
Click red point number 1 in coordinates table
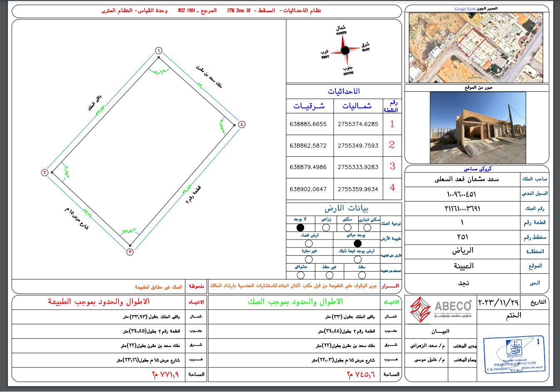click(x=392, y=124)
